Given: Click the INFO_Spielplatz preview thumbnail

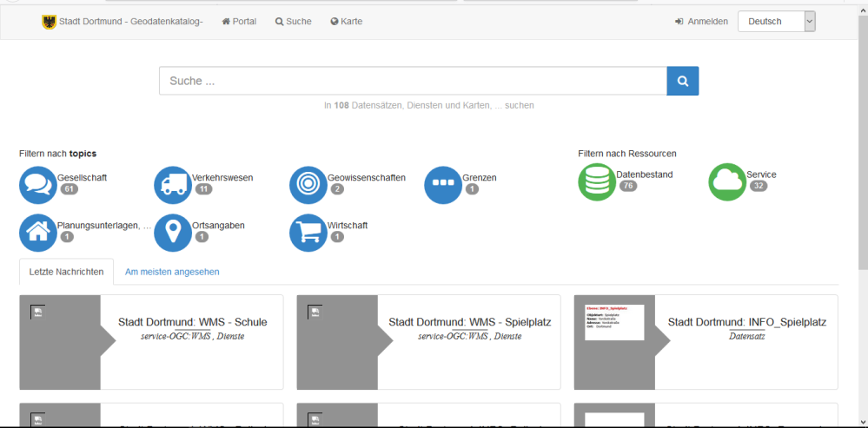Looking at the screenshot, I should tap(614, 322).
